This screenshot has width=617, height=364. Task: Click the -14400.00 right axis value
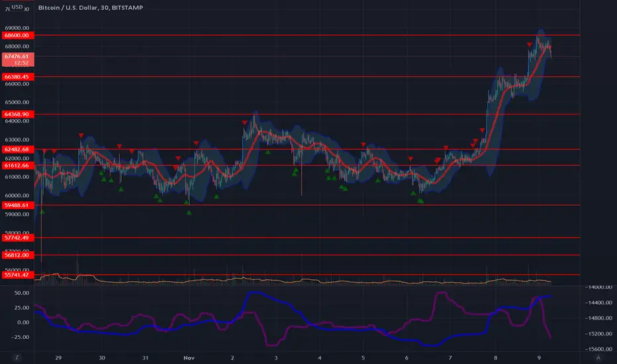(598, 302)
